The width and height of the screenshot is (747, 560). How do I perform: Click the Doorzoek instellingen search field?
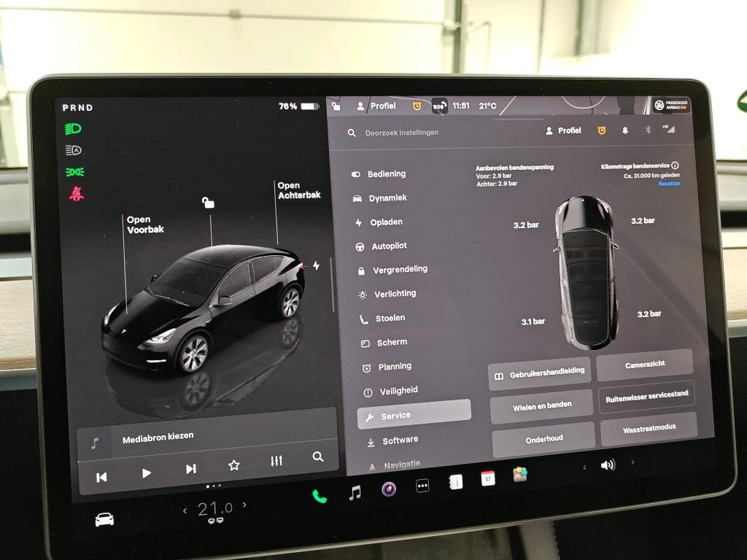[x=402, y=133]
